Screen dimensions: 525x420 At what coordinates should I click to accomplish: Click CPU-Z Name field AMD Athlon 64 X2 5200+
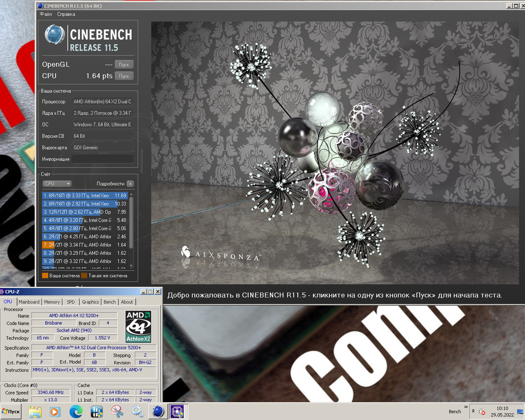point(74,315)
